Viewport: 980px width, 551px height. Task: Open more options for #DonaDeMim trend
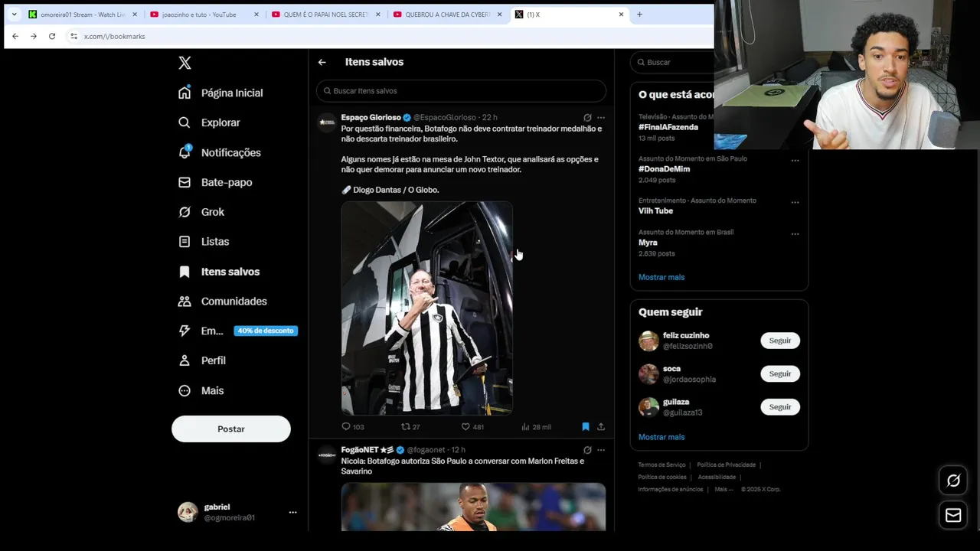coord(795,161)
